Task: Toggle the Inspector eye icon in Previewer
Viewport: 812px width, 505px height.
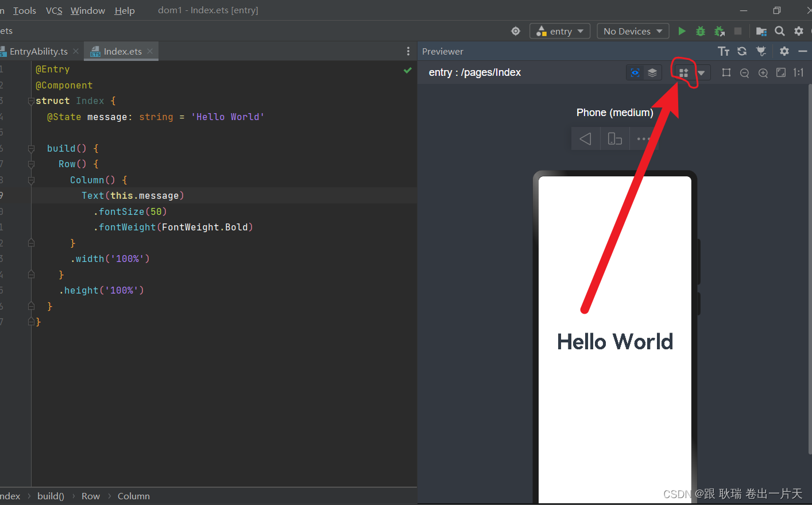Action: 635,72
